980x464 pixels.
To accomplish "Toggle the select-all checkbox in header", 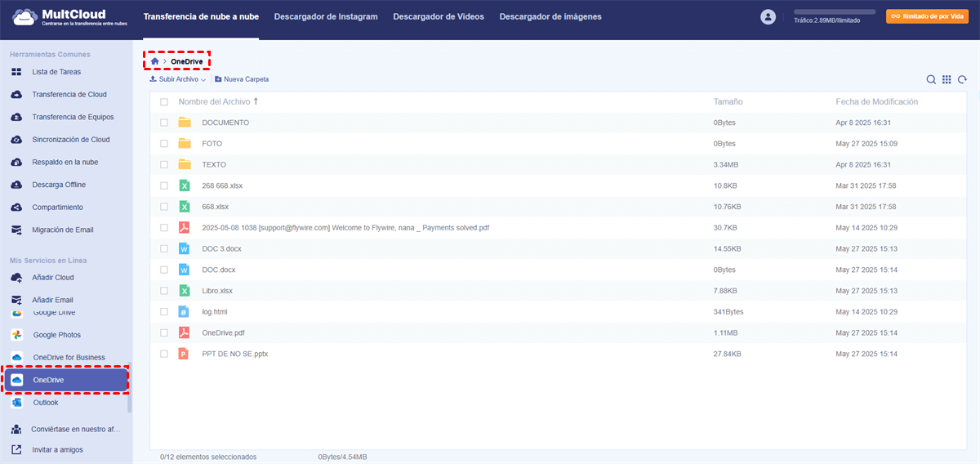I will (x=164, y=102).
